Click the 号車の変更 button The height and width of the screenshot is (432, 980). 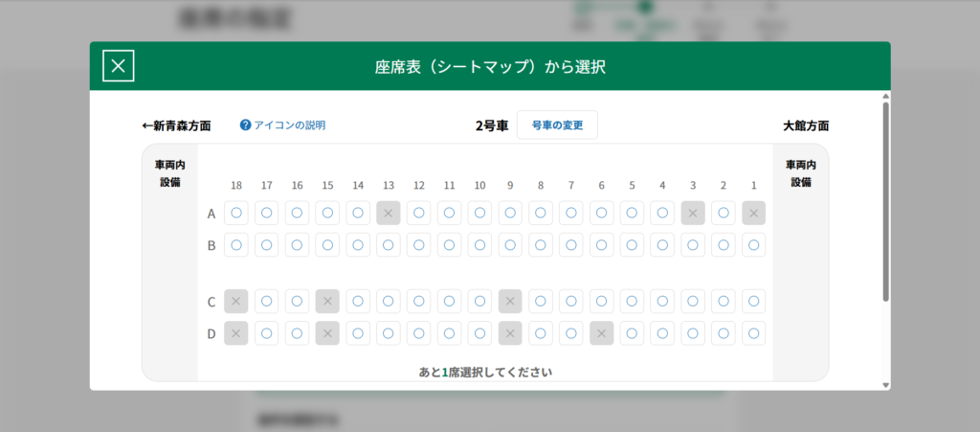[557, 125]
